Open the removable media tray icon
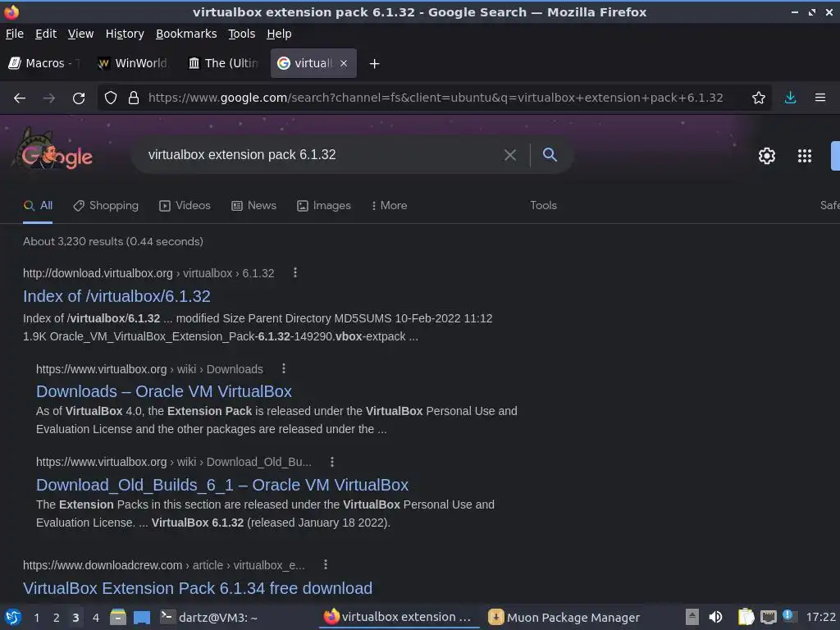Image resolution: width=840 pixels, height=630 pixels. (692, 617)
